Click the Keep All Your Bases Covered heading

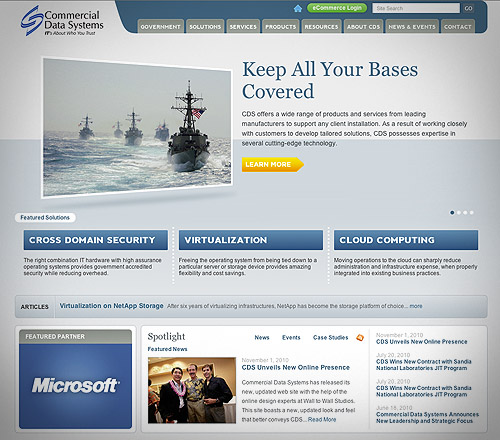[330, 80]
